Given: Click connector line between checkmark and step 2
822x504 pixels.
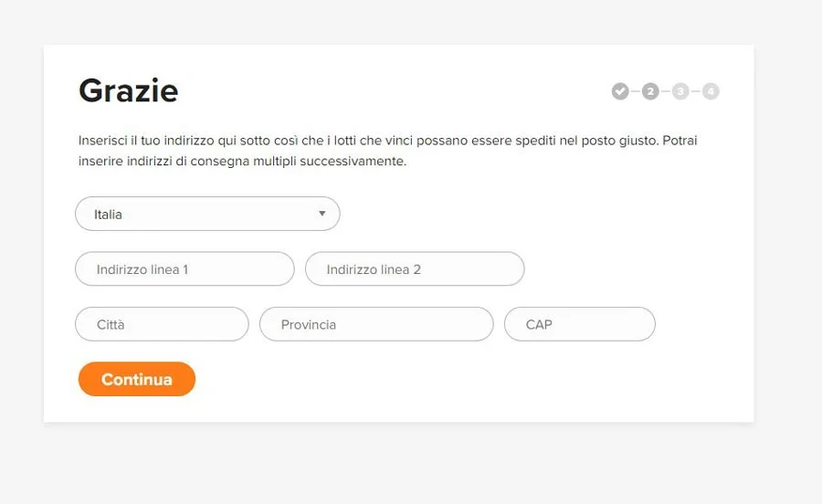Looking at the screenshot, I should tap(636, 91).
